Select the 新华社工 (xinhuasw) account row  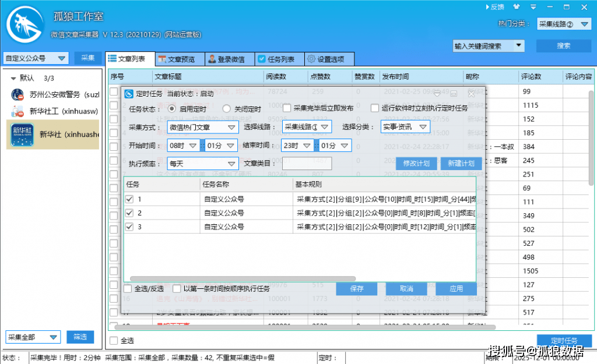(x=53, y=111)
